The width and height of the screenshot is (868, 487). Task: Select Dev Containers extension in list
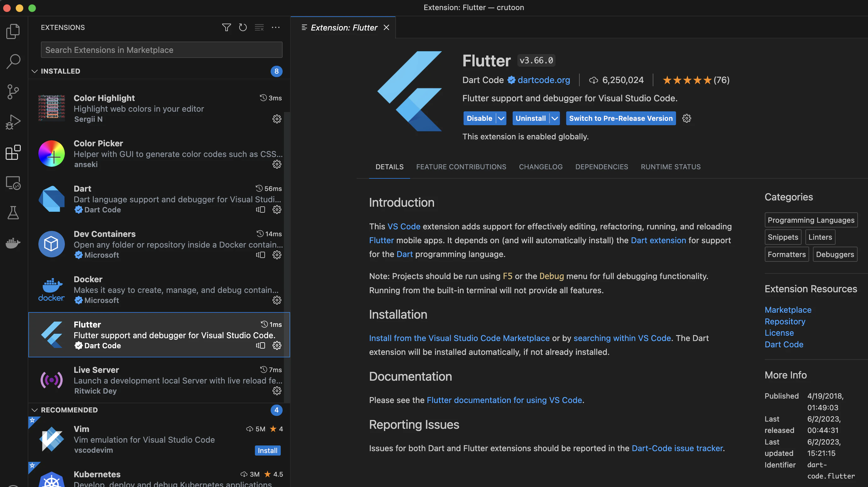159,244
